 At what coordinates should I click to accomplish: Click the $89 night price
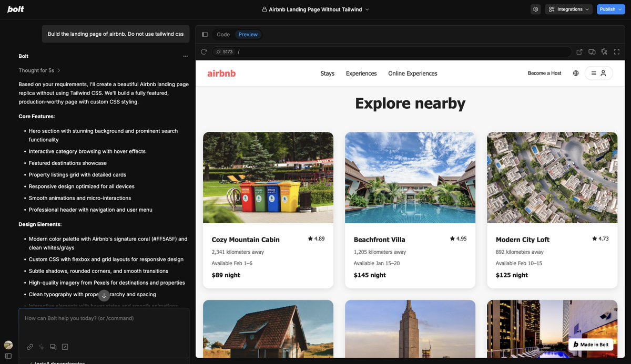tap(226, 275)
